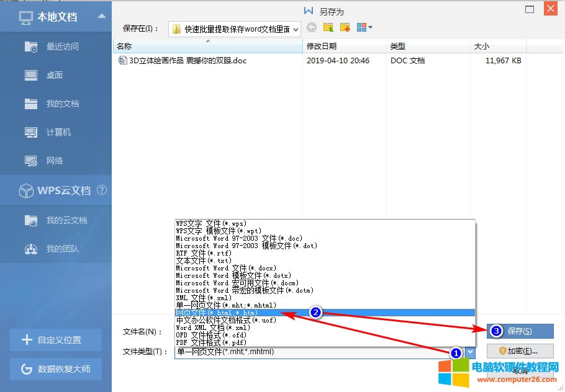
Task: Click the WPS云文档 help question icon
Action: [x=102, y=190]
